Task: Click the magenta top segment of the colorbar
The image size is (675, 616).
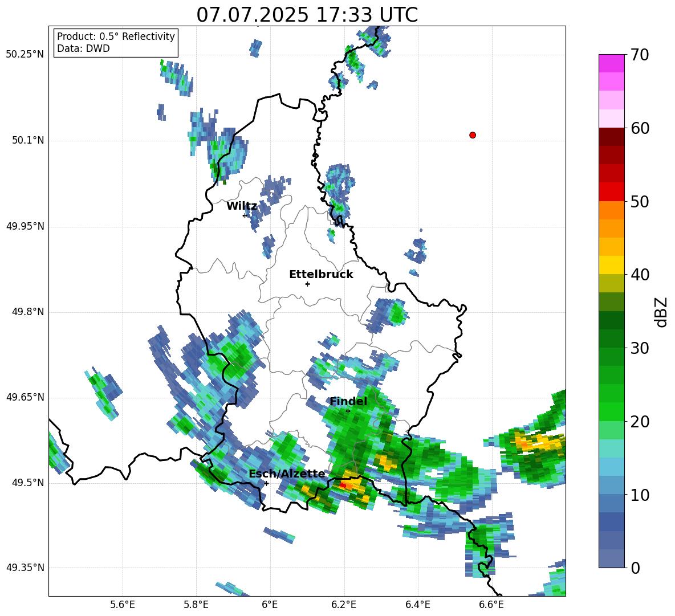Action: coord(611,63)
